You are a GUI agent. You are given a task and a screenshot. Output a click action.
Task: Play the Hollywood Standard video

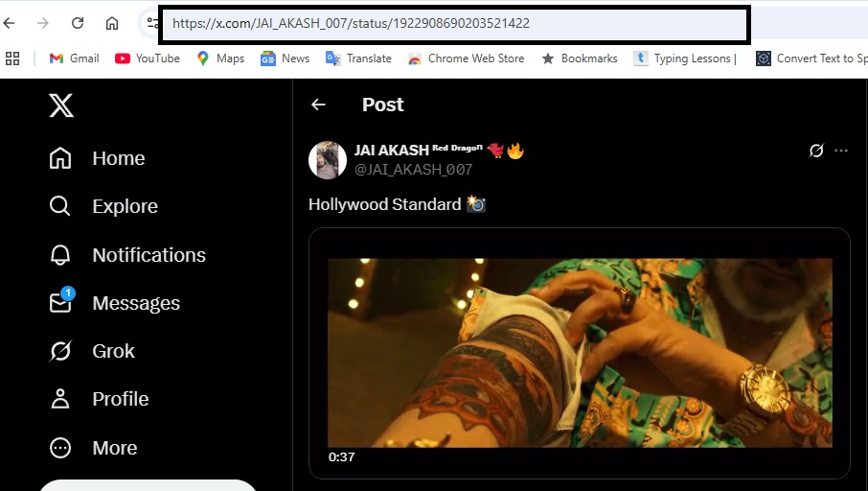point(580,353)
